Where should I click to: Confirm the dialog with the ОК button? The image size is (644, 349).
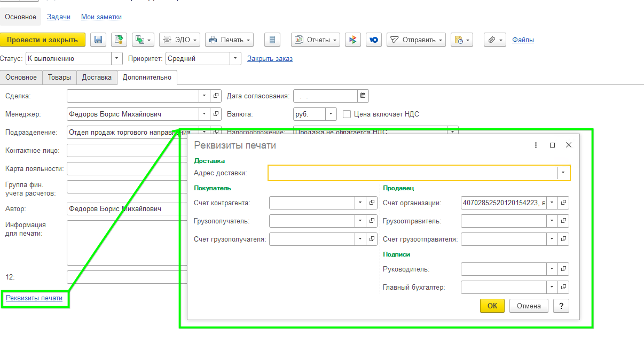(492, 306)
